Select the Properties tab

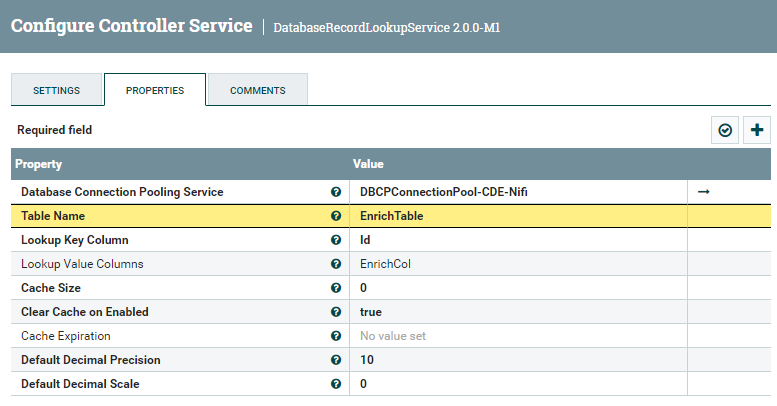tap(155, 90)
